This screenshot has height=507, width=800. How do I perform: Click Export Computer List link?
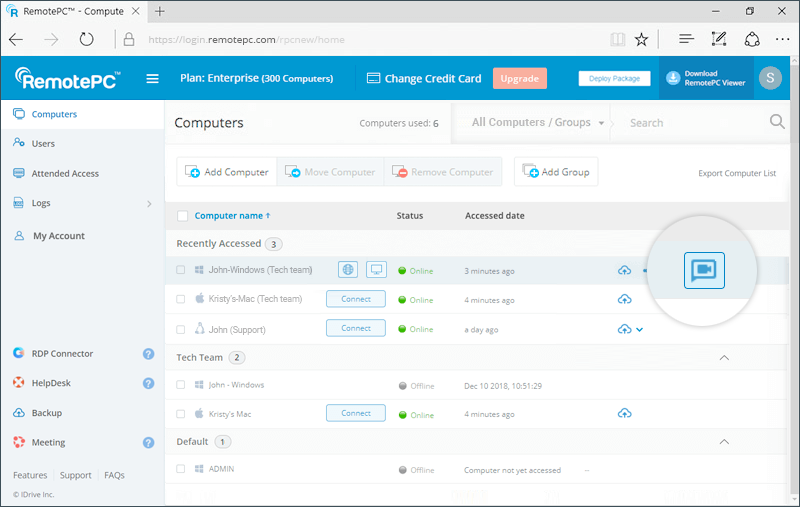[x=737, y=173]
